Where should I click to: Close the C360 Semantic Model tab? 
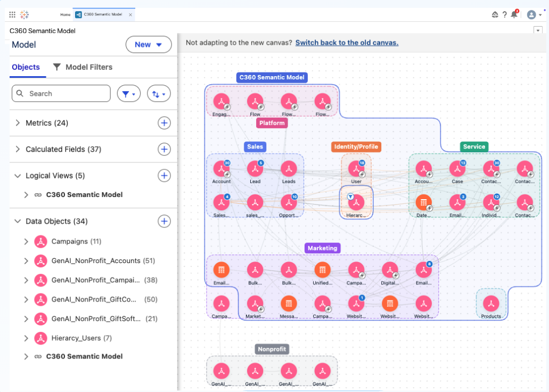pyautogui.click(x=130, y=15)
